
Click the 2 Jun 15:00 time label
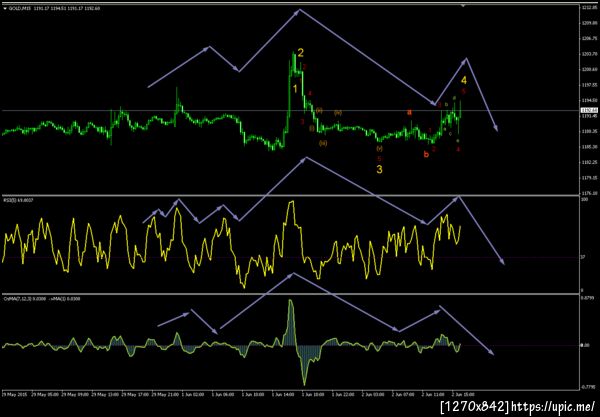(x=463, y=394)
